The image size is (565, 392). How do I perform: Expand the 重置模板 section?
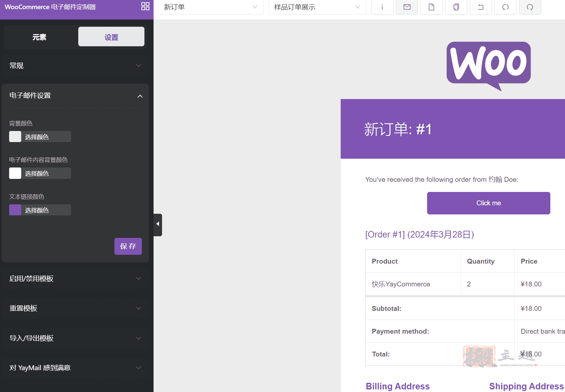75,308
